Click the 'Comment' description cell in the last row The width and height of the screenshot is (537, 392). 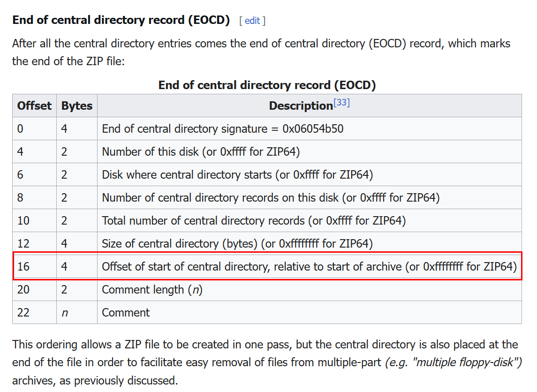click(126, 312)
